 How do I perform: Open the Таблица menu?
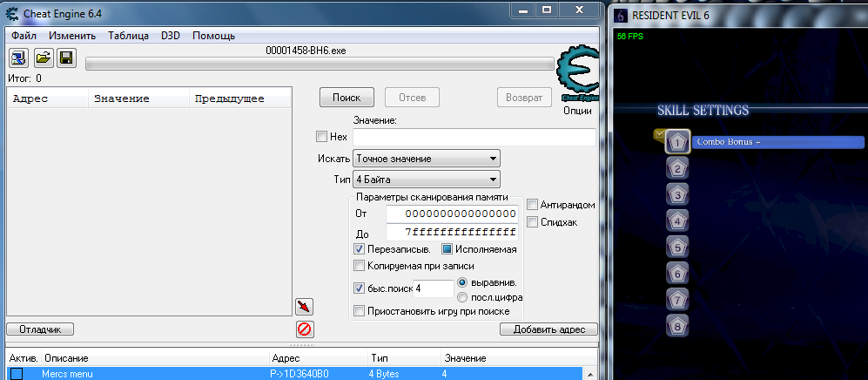[128, 36]
